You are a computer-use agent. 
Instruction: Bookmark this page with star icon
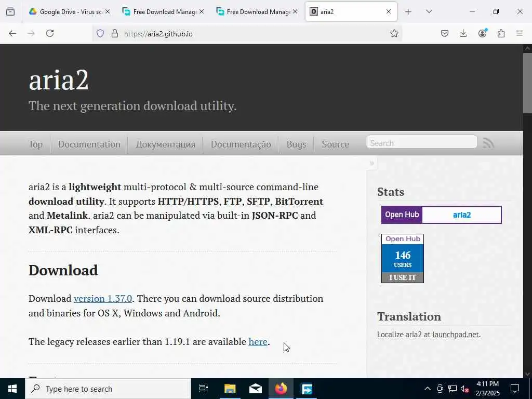tap(394, 33)
